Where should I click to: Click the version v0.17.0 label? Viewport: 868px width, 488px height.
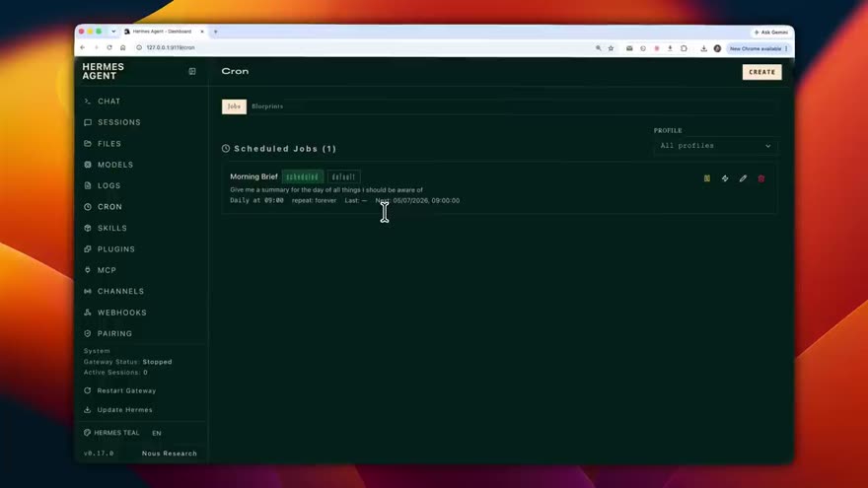tap(99, 453)
